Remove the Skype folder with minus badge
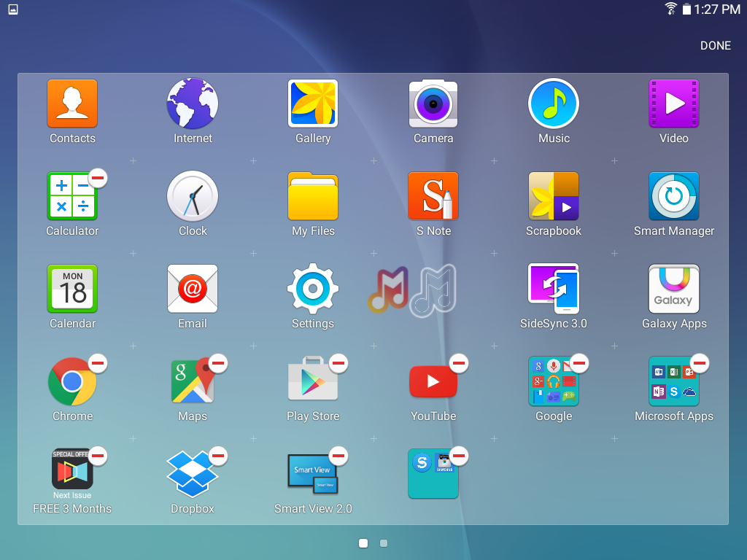 click(459, 456)
